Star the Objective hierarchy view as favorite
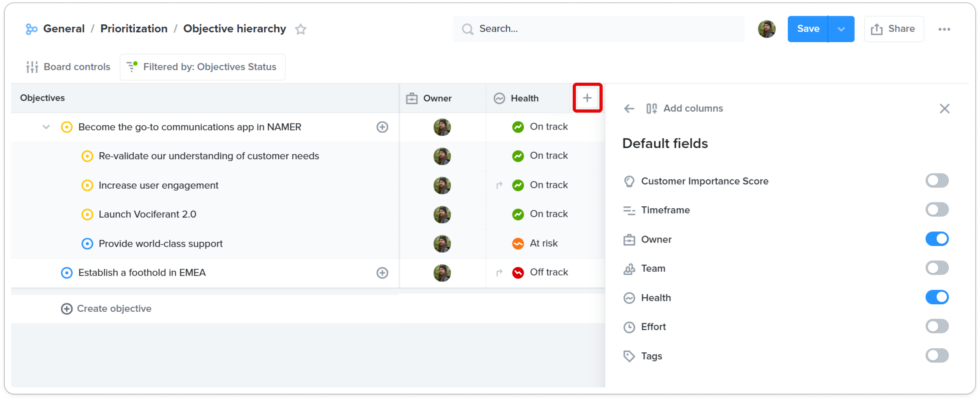Viewport: 980px width, 400px height. [x=301, y=29]
